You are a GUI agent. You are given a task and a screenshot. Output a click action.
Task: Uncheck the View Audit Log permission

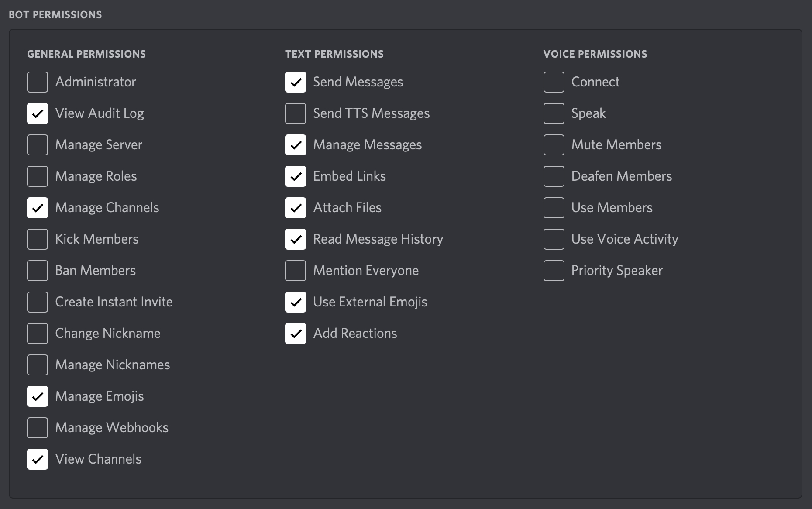38,113
